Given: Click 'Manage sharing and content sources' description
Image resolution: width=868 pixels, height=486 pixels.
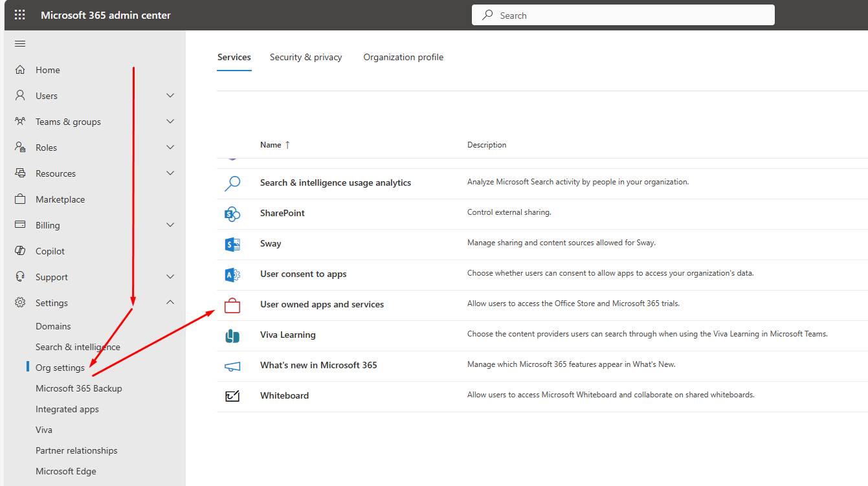Looking at the screenshot, I should tap(561, 243).
